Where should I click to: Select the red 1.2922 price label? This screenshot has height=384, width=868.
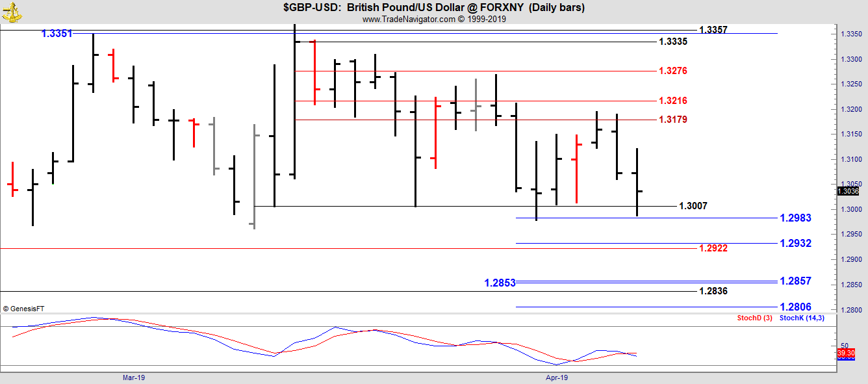pyautogui.click(x=713, y=248)
